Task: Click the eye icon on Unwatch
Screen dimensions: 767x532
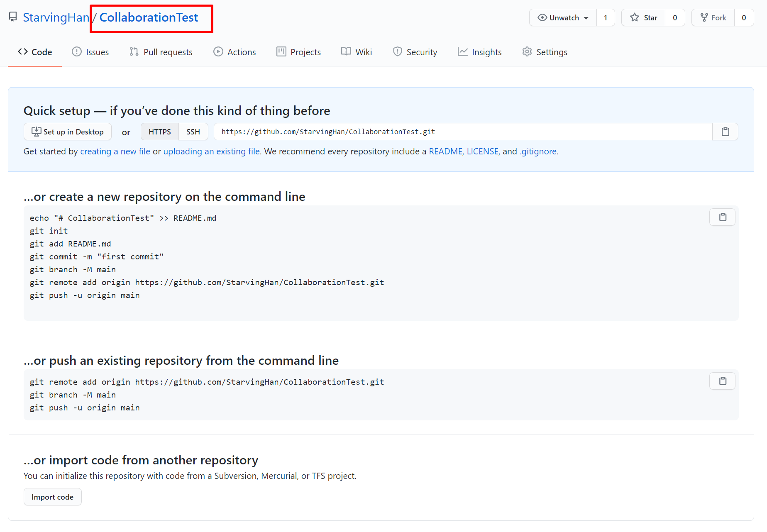Action: click(542, 17)
